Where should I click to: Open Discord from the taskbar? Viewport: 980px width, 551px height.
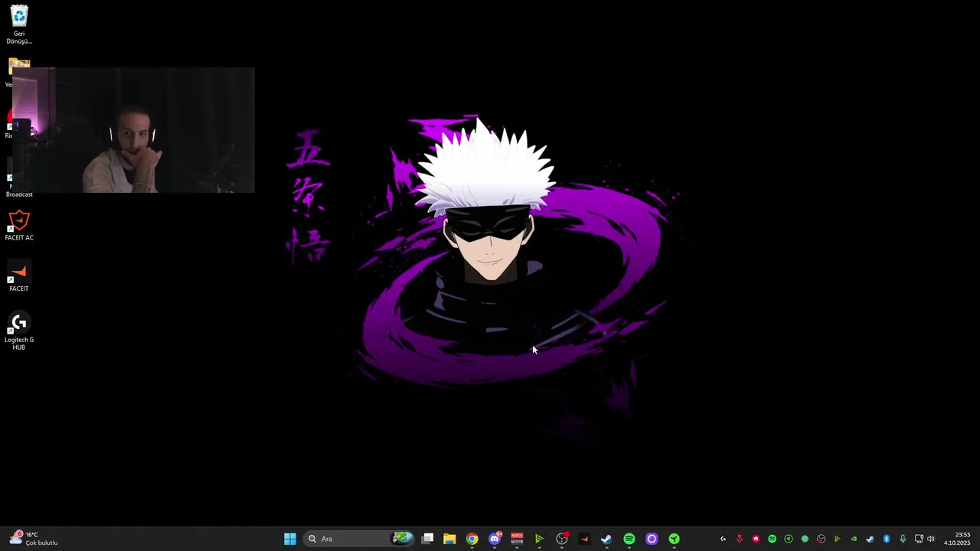pyautogui.click(x=495, y=539)
